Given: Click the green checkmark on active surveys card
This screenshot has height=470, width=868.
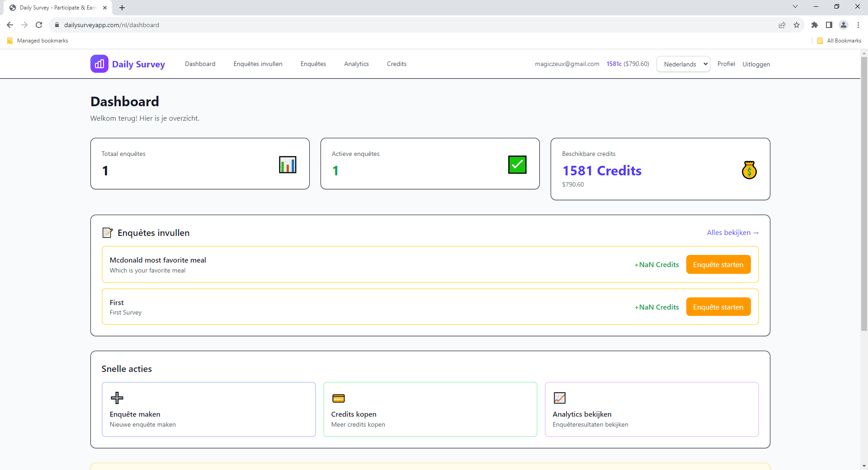Looking at the screenshot, I should (x=518, y=164).
